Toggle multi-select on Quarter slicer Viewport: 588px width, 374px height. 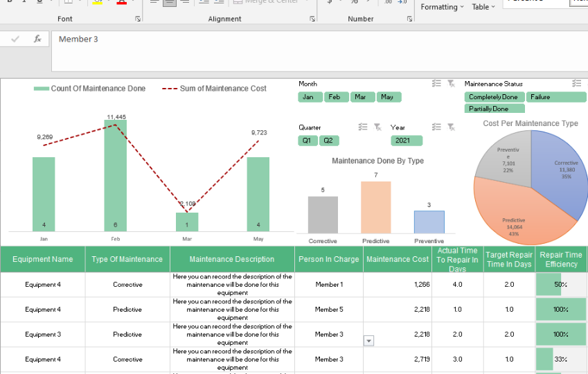coord(362,127)
